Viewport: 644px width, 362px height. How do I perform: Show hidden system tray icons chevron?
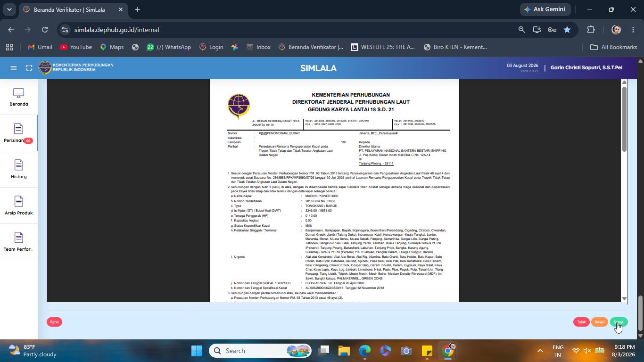click(x=540, y=351)
